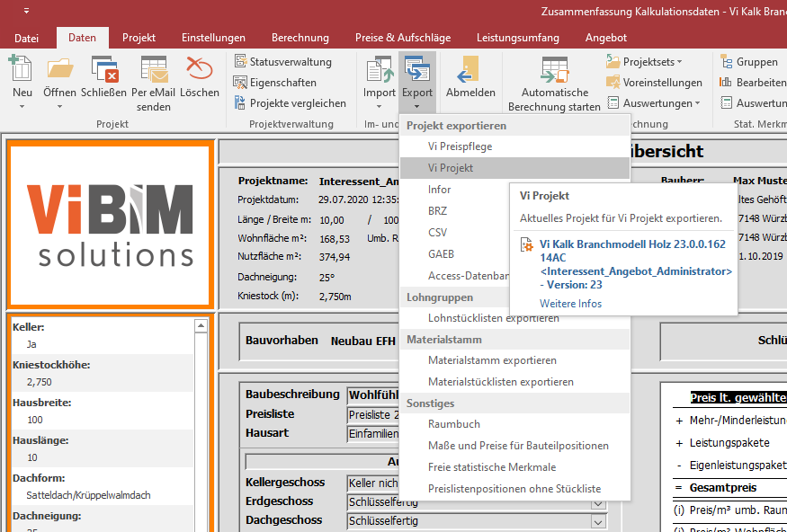Switch to the Angebot tab

[x=606, y=38]
